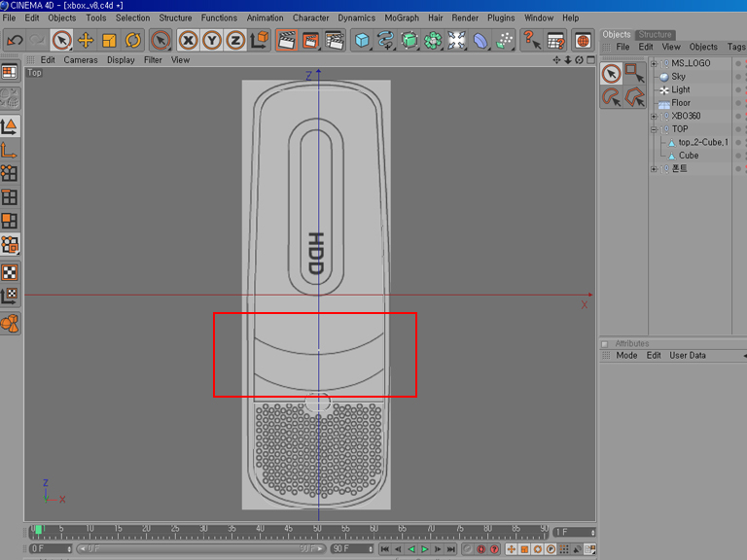
Task: Open the globe web icon
Action: click(583, 41)
